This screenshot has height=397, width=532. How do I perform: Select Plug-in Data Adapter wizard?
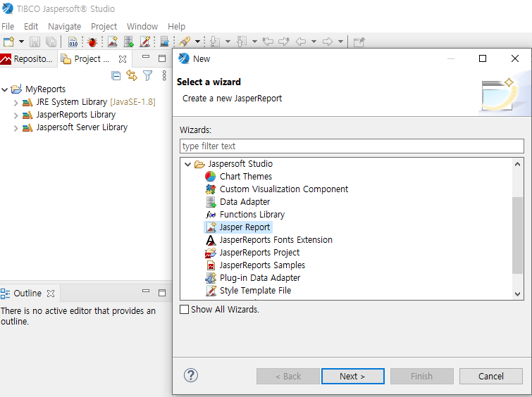click(260, 278)
